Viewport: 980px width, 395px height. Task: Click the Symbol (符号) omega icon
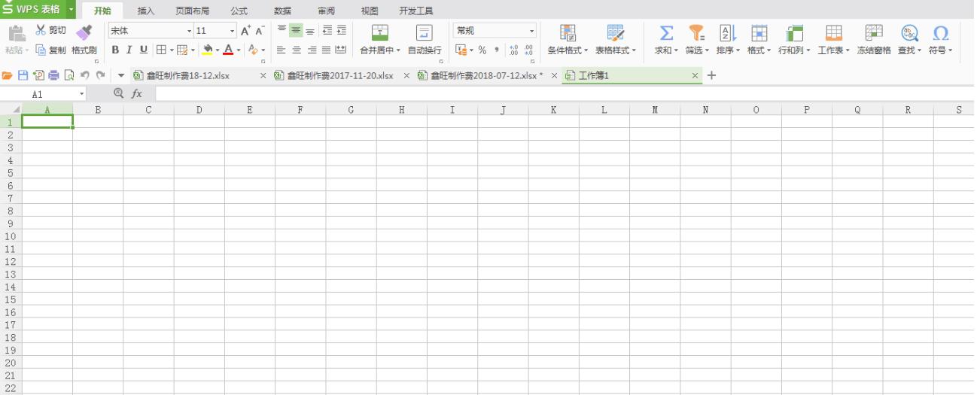940,32
